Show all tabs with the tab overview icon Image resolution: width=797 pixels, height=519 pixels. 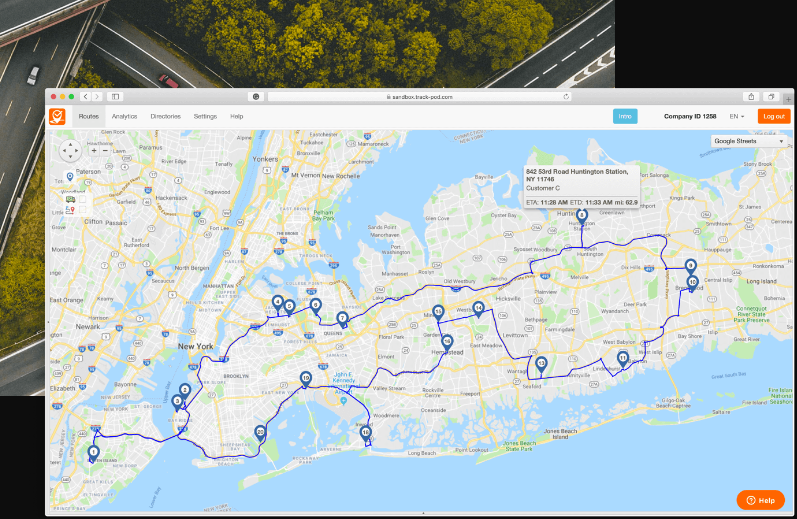[771, 97]
